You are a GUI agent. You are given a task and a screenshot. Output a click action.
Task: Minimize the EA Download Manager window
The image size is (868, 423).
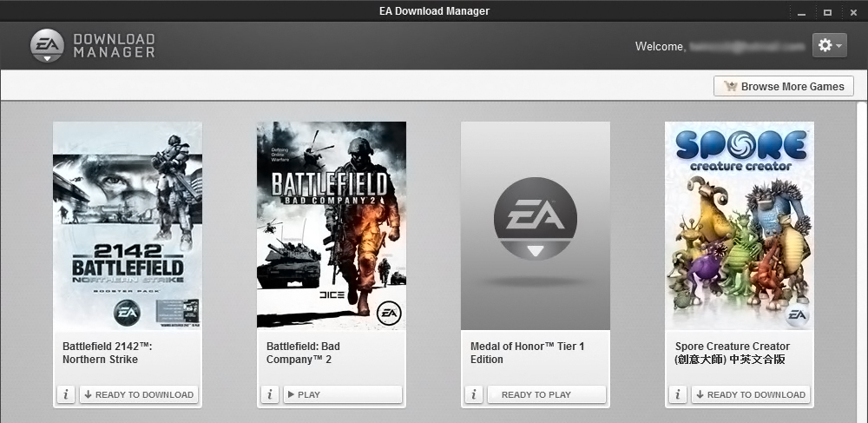tap(801, 12)
